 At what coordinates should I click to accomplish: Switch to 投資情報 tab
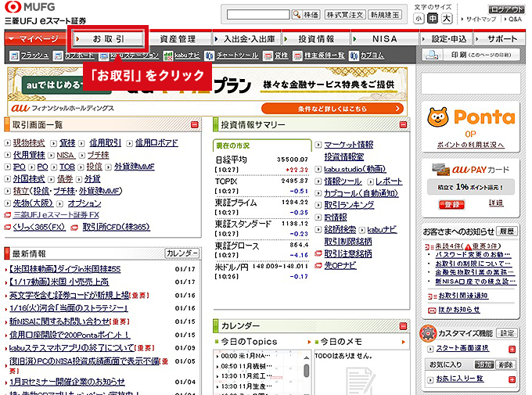click(316, 39)
